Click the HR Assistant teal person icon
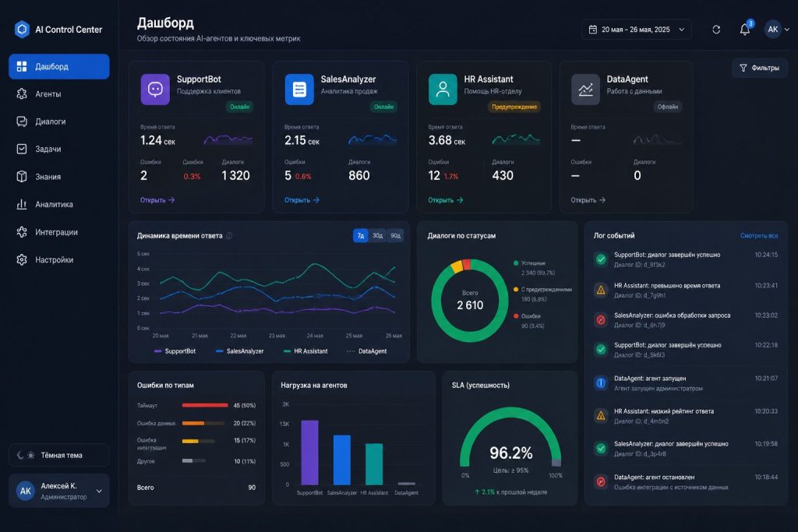The height and width of the screenshot is (532, 798). 443,90
